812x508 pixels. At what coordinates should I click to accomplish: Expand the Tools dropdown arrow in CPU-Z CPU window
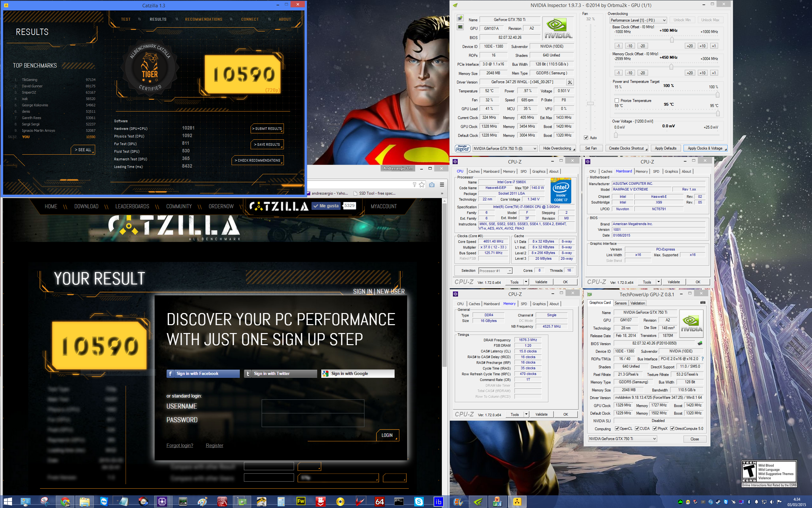pyautogui.click(x=526, y=282)
